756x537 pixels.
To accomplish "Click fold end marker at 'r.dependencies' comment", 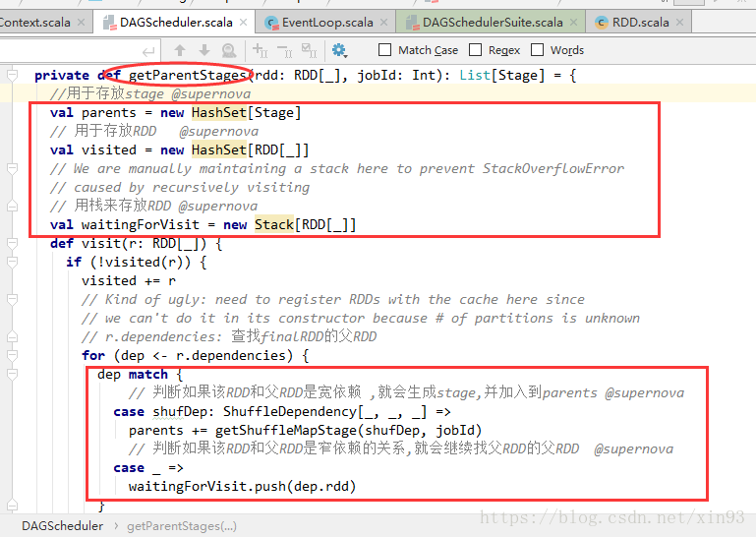I will (13, 336).
